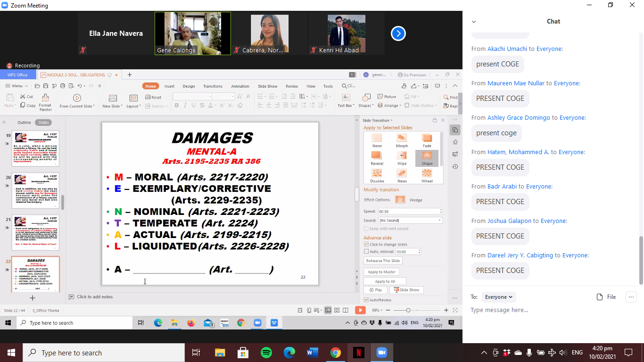Open the chat recipient Everyone dropdown
Screen dimensions: 644x362
coord(498,297)
